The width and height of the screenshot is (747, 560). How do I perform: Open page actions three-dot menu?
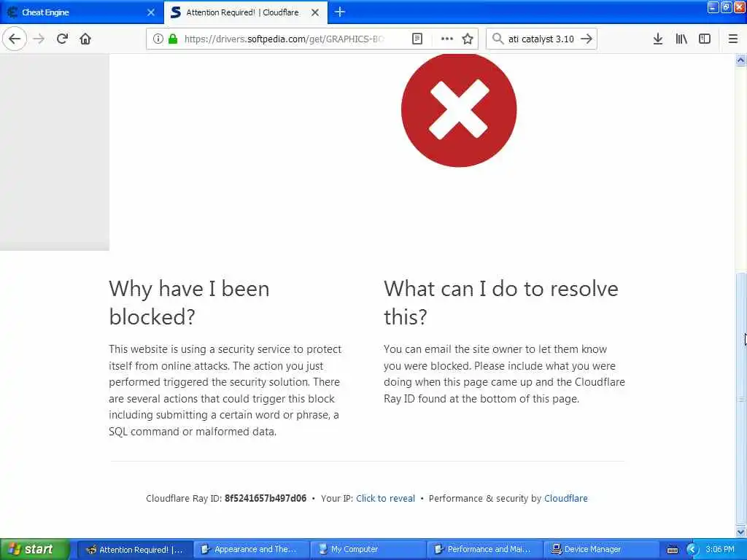pyautogui.click(x=447, y=39)
